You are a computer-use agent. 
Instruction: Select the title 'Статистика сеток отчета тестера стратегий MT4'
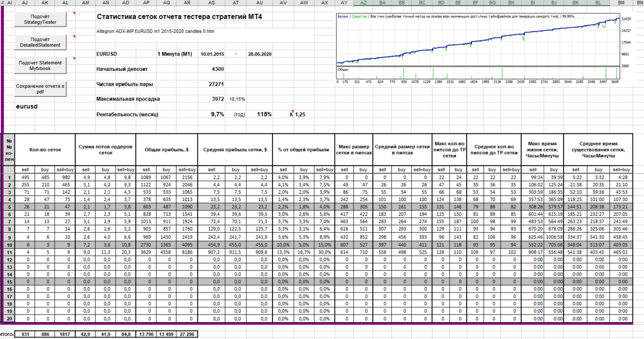tap(179, 17)
